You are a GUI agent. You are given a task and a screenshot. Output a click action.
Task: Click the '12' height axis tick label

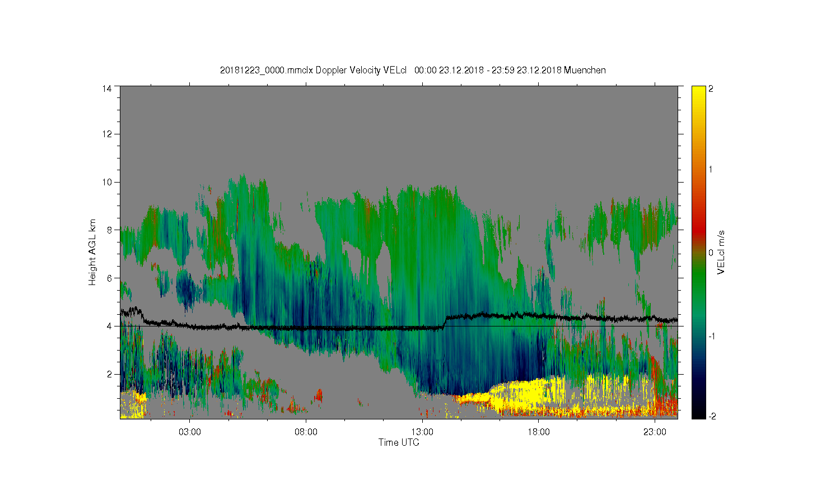(x=107, y=134)
